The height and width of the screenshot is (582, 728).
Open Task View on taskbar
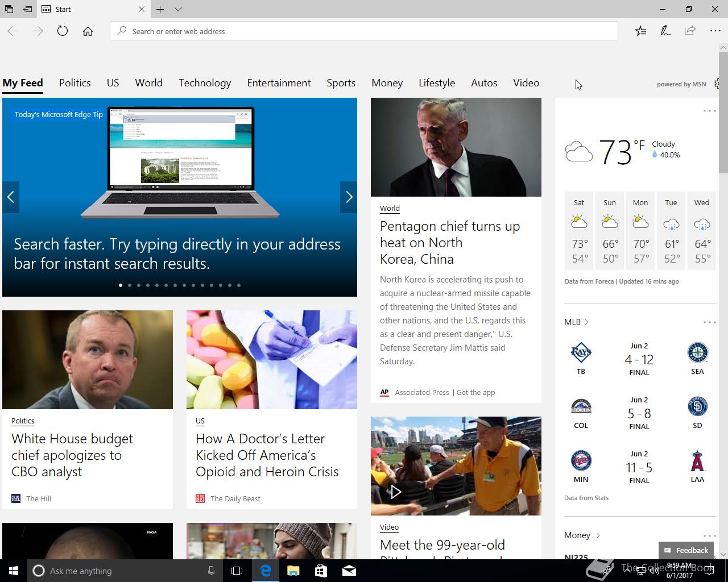[237, 571]
